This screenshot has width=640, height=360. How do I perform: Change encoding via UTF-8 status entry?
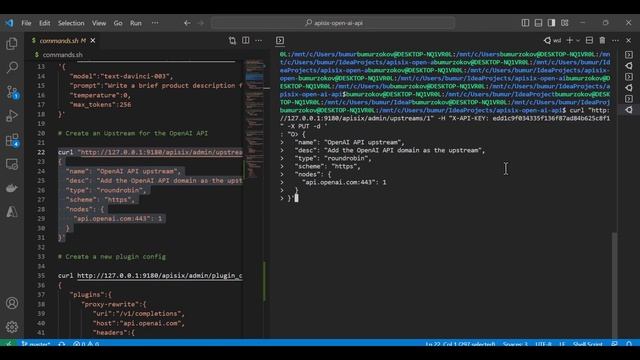pos(543,344)
